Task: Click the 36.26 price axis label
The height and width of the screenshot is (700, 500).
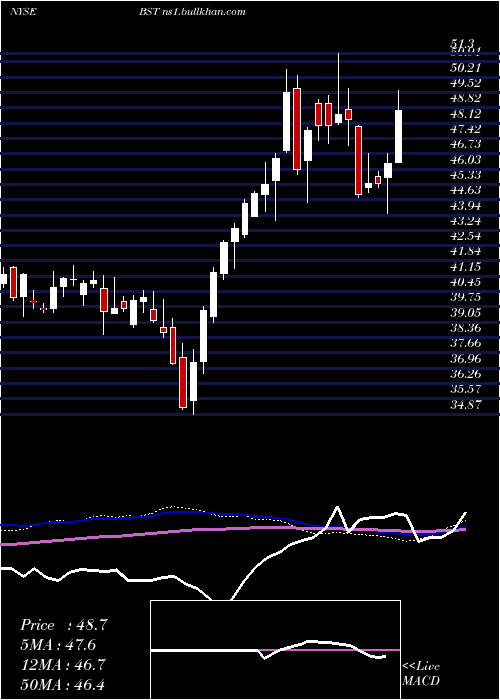Action: pos(466,374)
